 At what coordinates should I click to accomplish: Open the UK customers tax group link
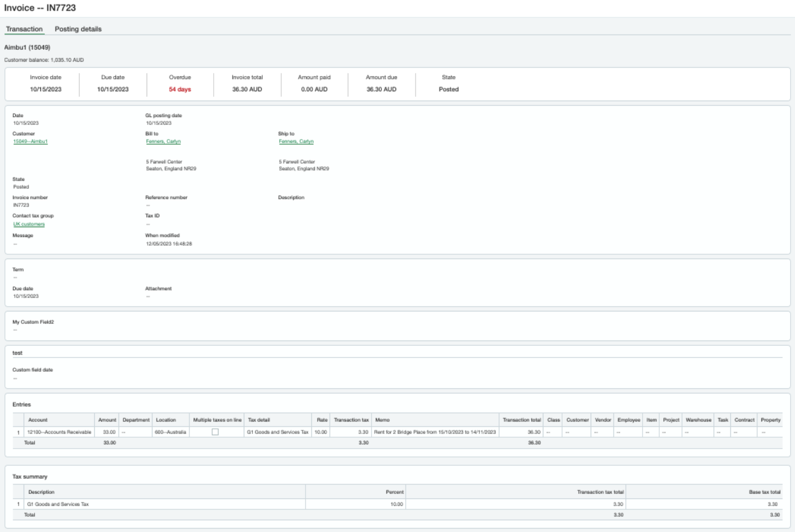(x=29, y=224)
